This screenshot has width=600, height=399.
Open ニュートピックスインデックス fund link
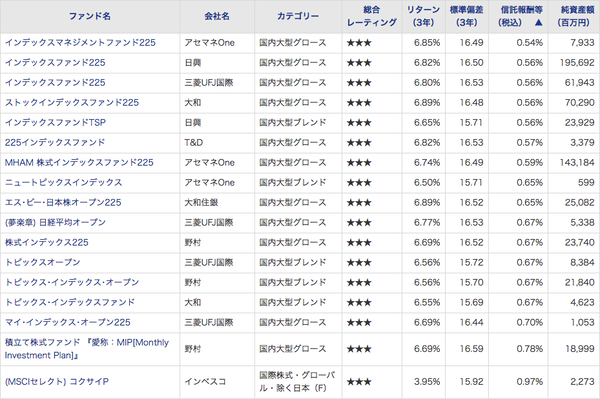64,182
